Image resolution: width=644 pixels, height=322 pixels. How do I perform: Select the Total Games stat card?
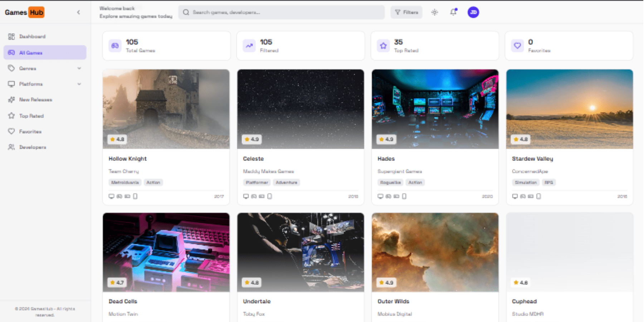(166, 45)
